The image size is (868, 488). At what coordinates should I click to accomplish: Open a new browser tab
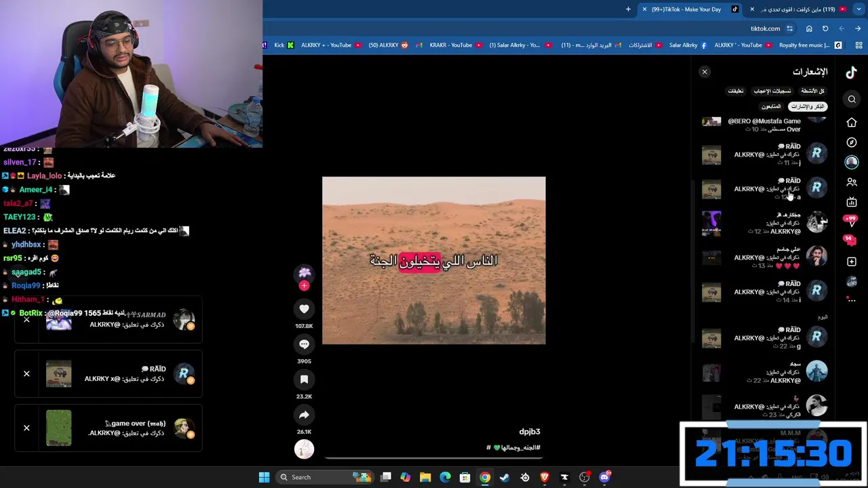(628, 9)
